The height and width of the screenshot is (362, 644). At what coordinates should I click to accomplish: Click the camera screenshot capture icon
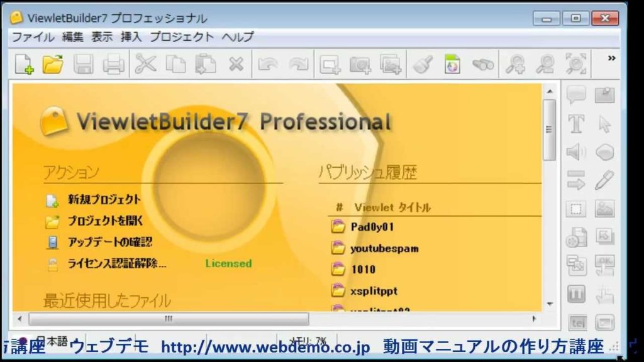click(360, 65)
